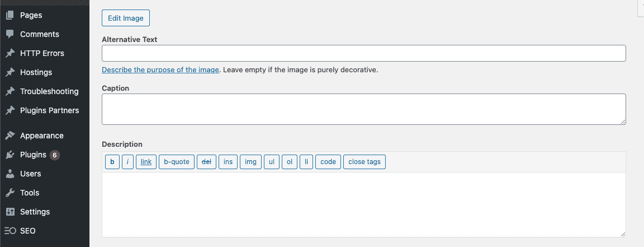The width and height of the screenshot is (644, 247).
Task: Insert blockquote with the b-quote button
Action: click(x=177, y=162)
